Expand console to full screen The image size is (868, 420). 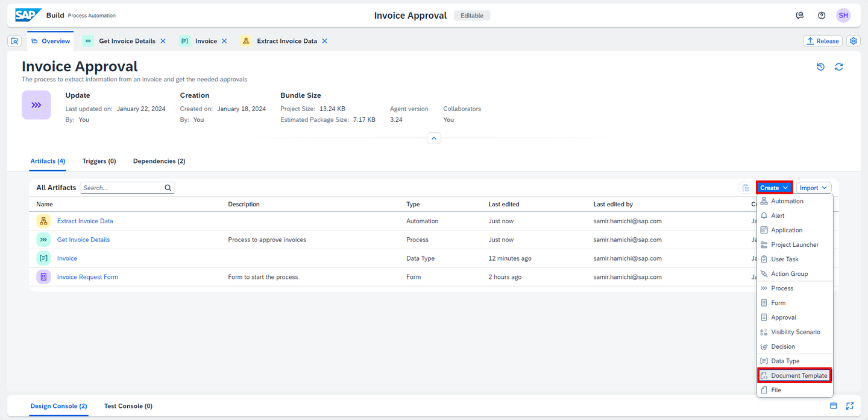coord(851,406)
